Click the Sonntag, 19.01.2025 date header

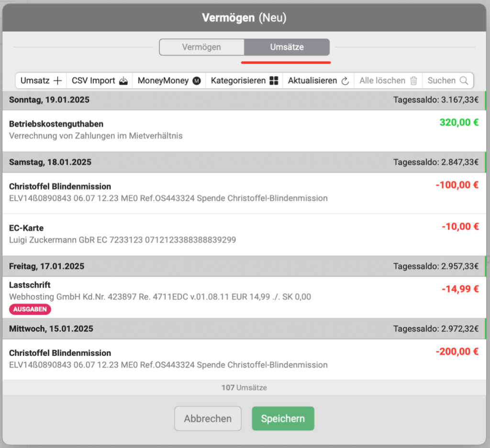[x=49, y=100]
